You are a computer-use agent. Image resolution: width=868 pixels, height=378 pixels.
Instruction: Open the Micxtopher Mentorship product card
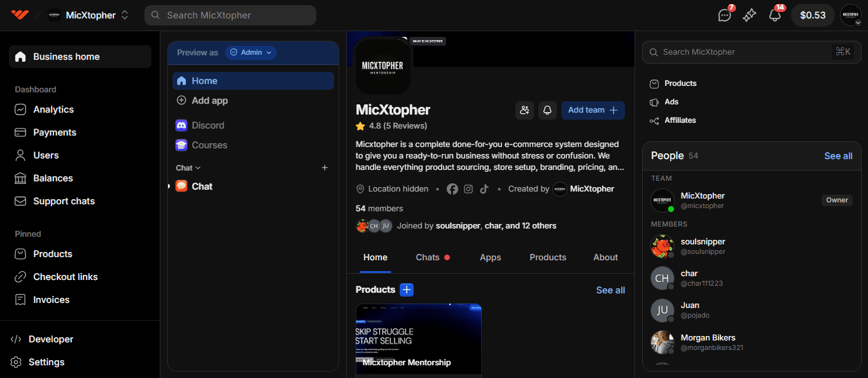(419, 340)
